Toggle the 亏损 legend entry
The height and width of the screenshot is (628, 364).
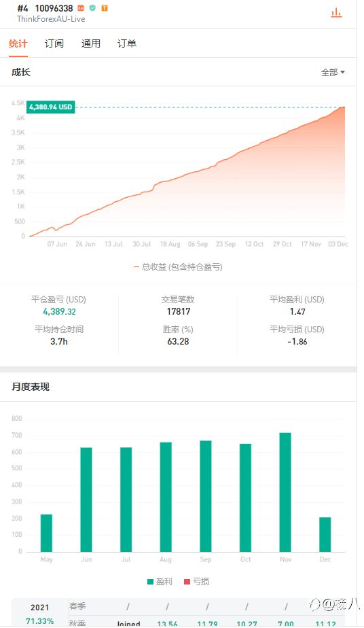pyautogui.click(x=196, y=582)
